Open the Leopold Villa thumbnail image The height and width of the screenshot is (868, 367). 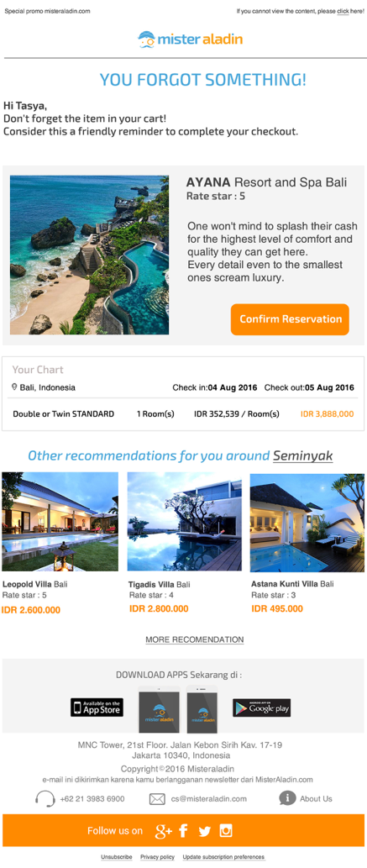pyautogui.click(x=60, y=522)
